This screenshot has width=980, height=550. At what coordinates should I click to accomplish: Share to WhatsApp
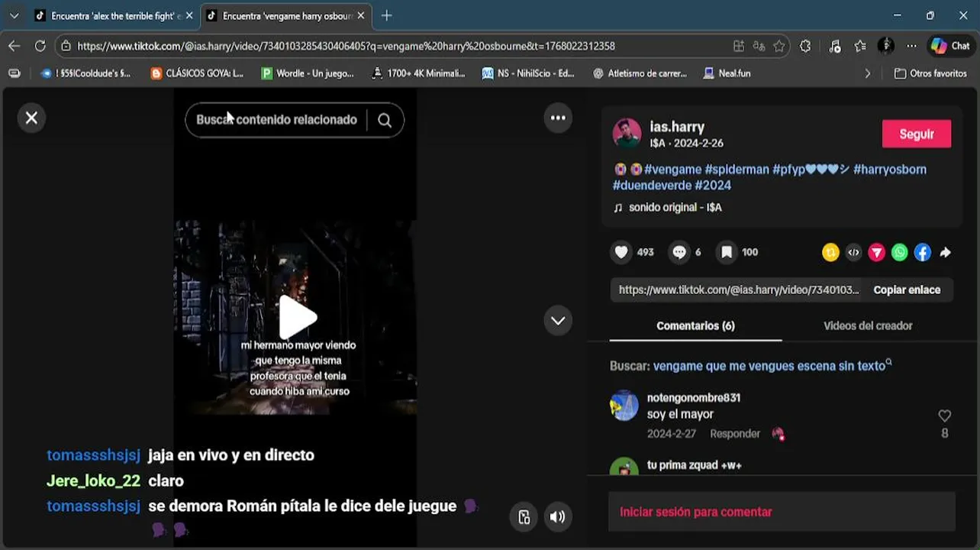click(x=900, y=253)
